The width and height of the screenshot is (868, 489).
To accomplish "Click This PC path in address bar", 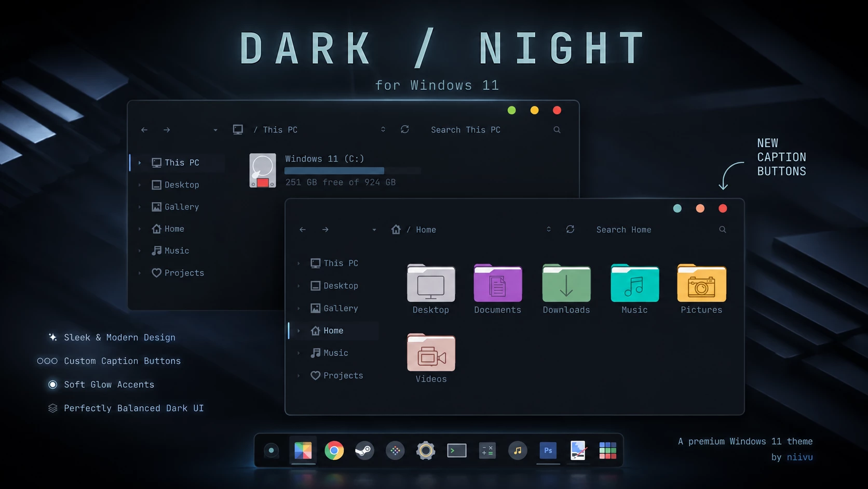I will [280, 130].
